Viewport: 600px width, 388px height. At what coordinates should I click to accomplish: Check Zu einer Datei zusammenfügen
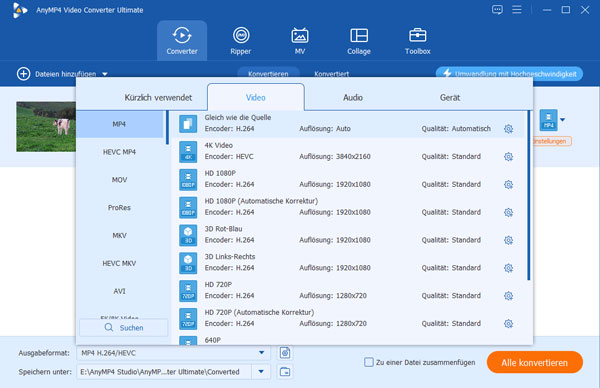(368, 362)
